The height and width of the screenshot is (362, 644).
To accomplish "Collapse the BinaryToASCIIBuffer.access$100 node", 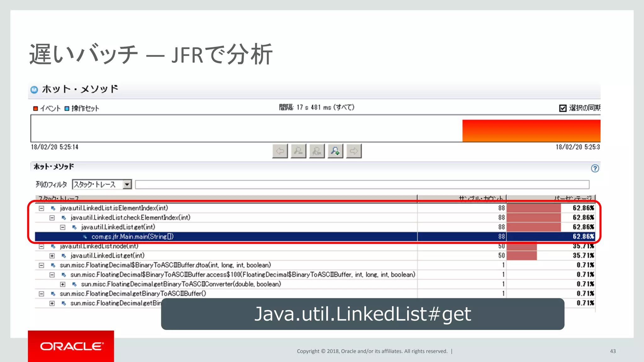I will pyautogui.click(x=52, y=275).
